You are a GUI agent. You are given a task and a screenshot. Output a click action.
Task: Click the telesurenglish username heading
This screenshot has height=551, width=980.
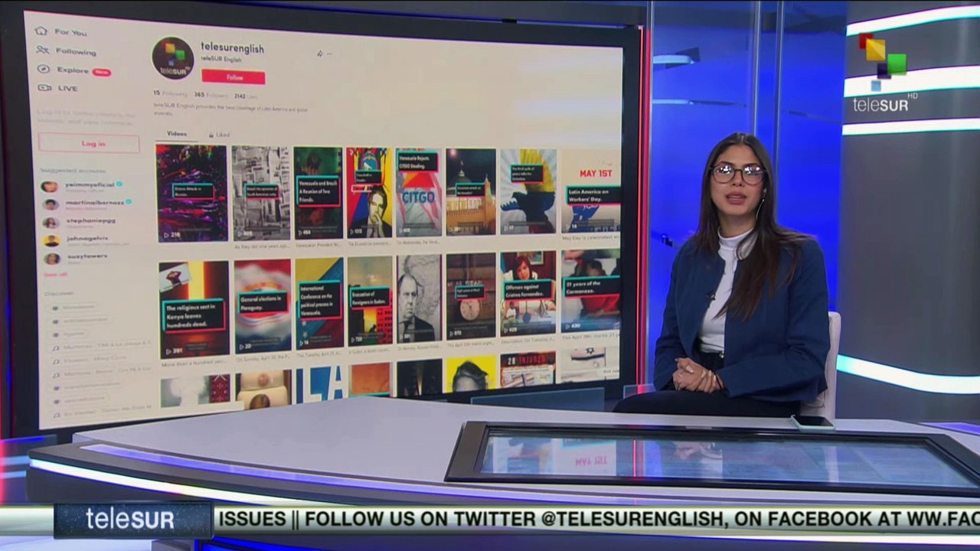coord(232,47)
